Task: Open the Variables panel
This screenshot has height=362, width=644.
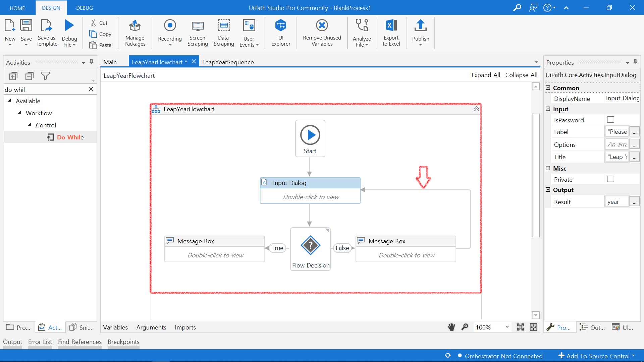Action: [x=115, y=327]
